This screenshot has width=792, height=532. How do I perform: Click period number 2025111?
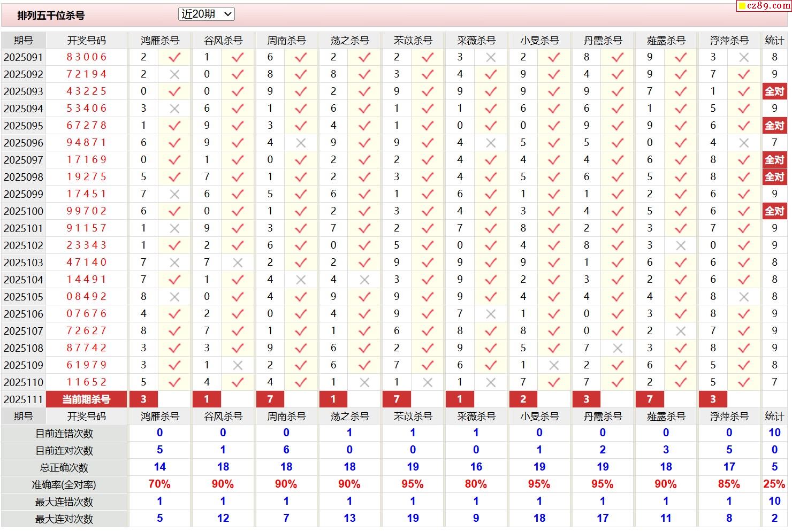[24, 399]
